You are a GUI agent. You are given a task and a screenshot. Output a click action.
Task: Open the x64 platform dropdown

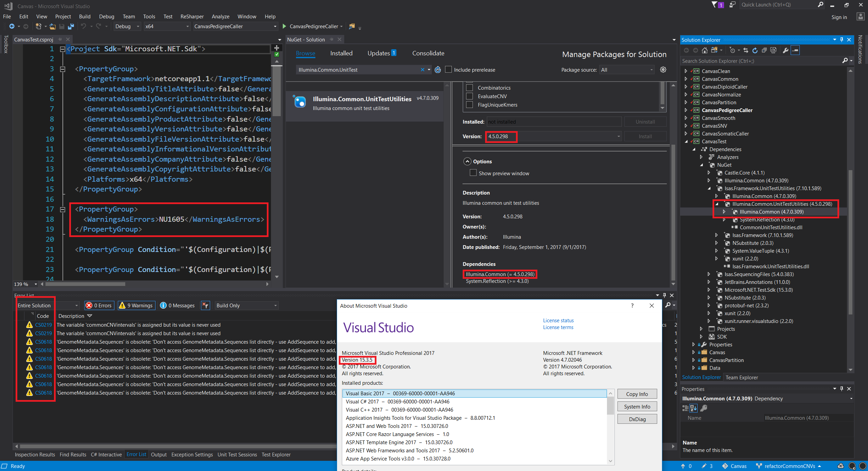tap(187, 26)
